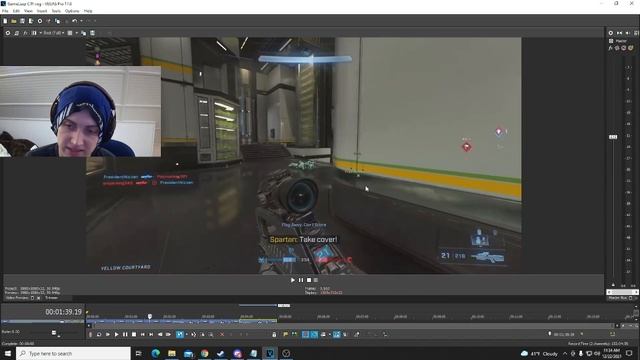Step to next frame in transport
Image resolution: width=640 pixels, height=360 pixels.
168,334
